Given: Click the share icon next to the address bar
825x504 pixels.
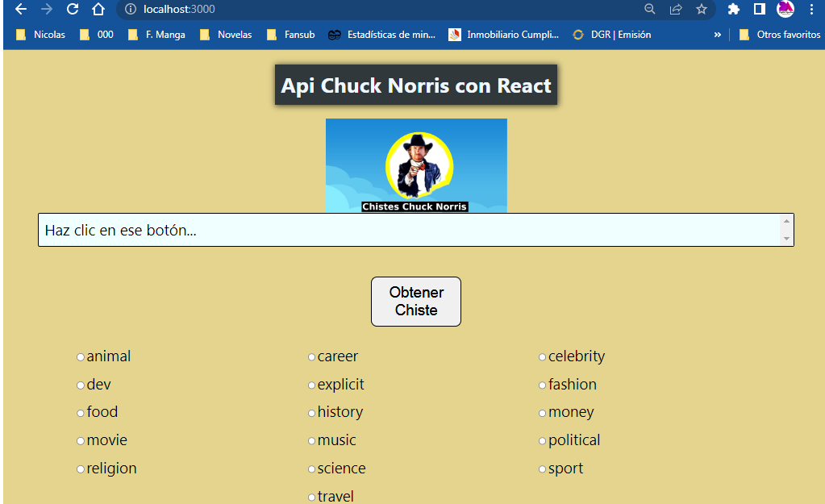Looking at the screenshot, I should coord(676,10).
